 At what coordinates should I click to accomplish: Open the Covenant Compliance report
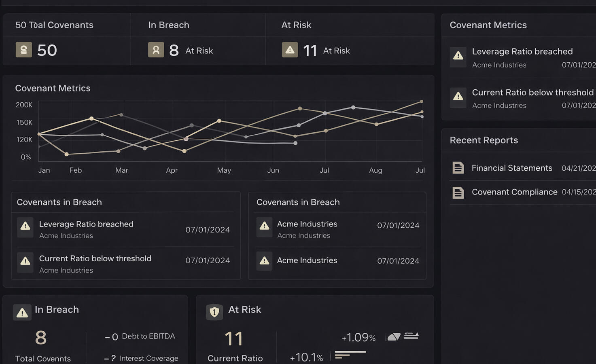pyautogui.click(x=514, y=192)
